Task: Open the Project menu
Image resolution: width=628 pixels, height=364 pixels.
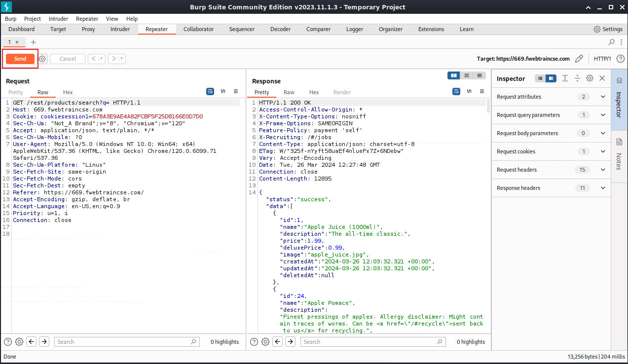Action: pos(33,19)
